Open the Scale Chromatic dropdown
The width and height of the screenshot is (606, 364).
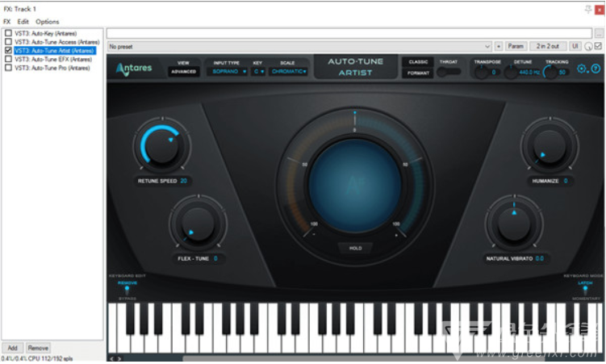pos(289,72)
